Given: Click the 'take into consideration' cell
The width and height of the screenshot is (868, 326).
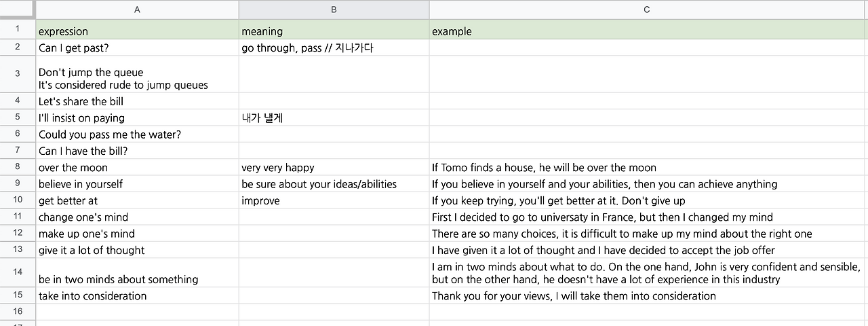Looking at the screenshot, I should (x=137, y=296).
